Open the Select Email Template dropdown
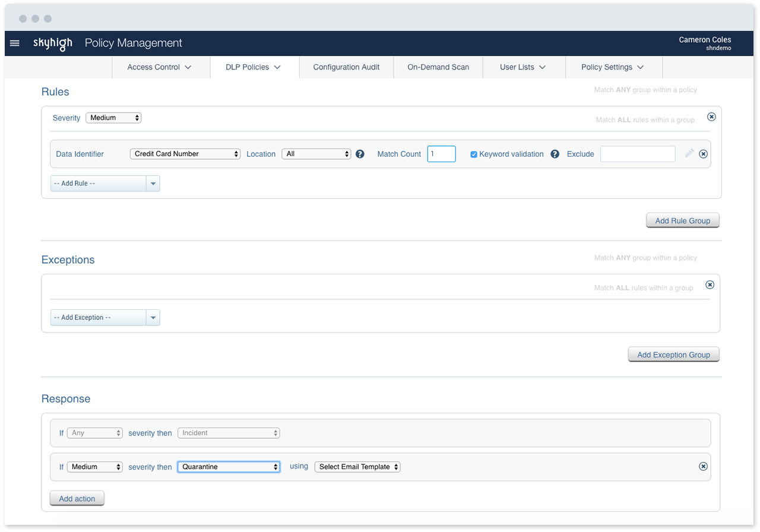The image size is (760, 532). (357, 467)
